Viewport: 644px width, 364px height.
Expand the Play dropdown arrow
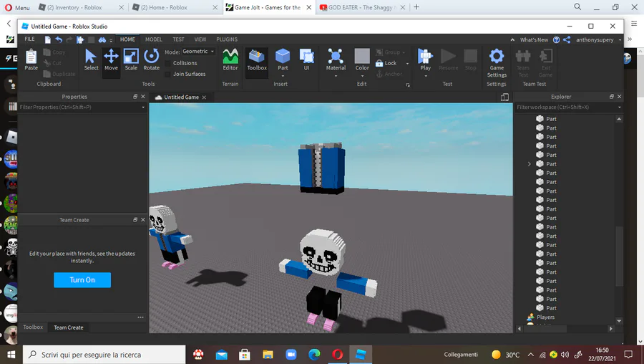(x=426, y=76)
